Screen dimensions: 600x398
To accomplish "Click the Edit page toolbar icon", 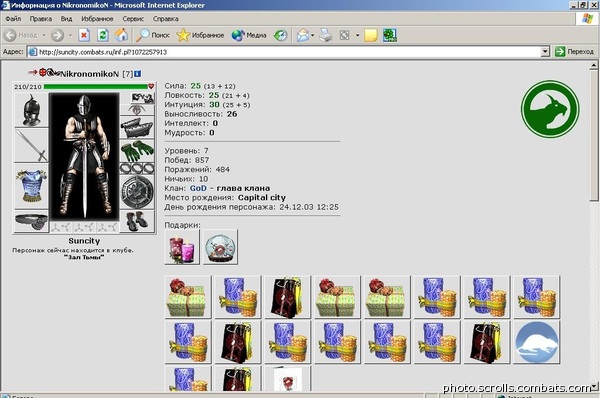I will 344,35.
